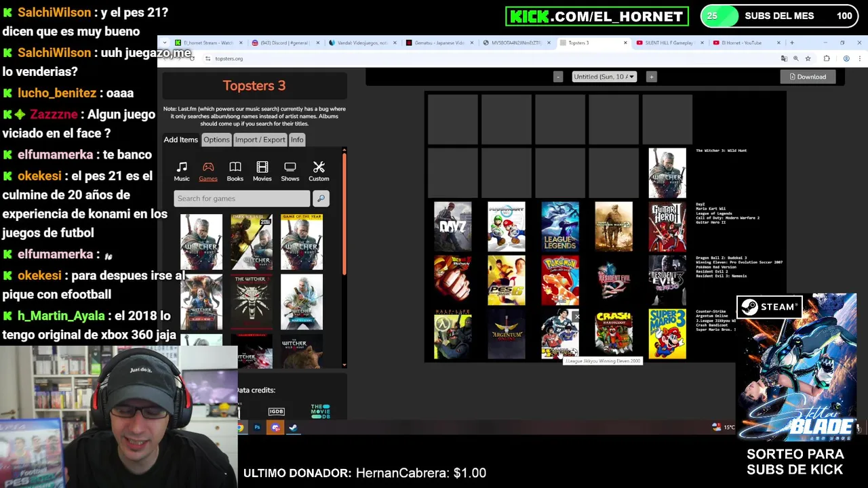Open Discord icon in the taskbar
This screenshot has width=868, height=488.
point(275,428)
